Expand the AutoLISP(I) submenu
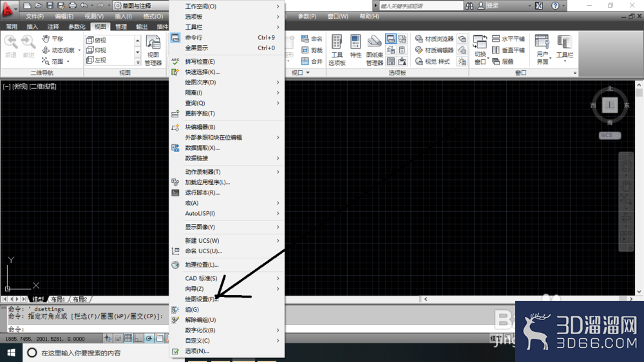 (227, 213)
